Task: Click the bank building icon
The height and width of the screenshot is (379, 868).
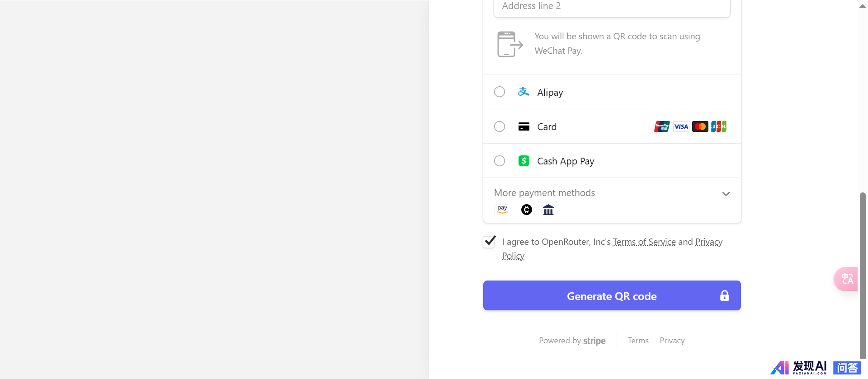Action: click(548, 210)
